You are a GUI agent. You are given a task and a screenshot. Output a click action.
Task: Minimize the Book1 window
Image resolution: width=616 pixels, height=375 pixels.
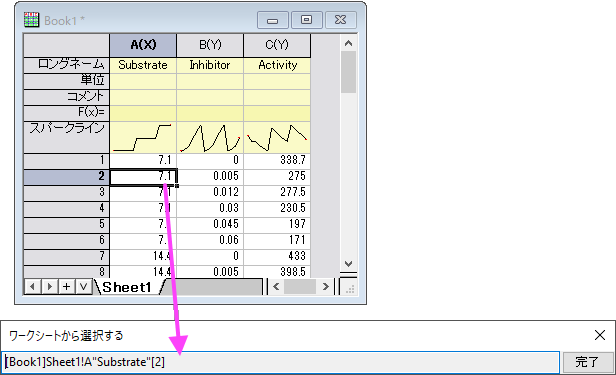click(273, 20)
